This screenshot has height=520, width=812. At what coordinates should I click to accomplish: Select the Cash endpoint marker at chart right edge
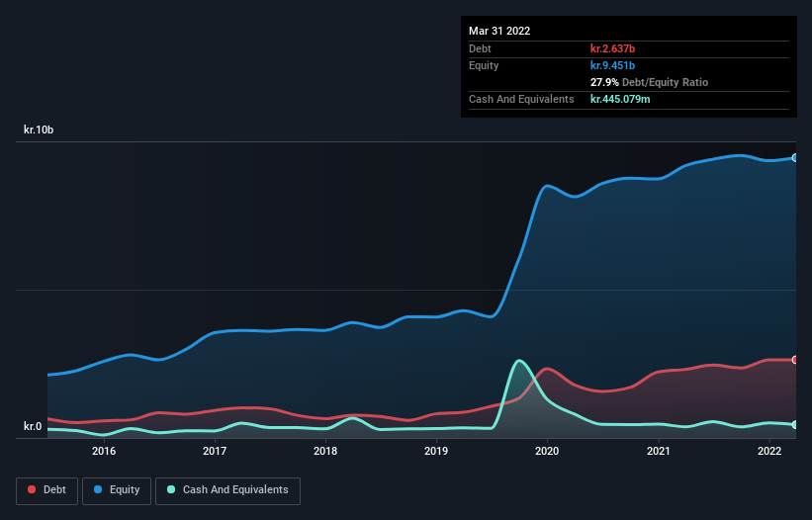[x=795, y=425]
